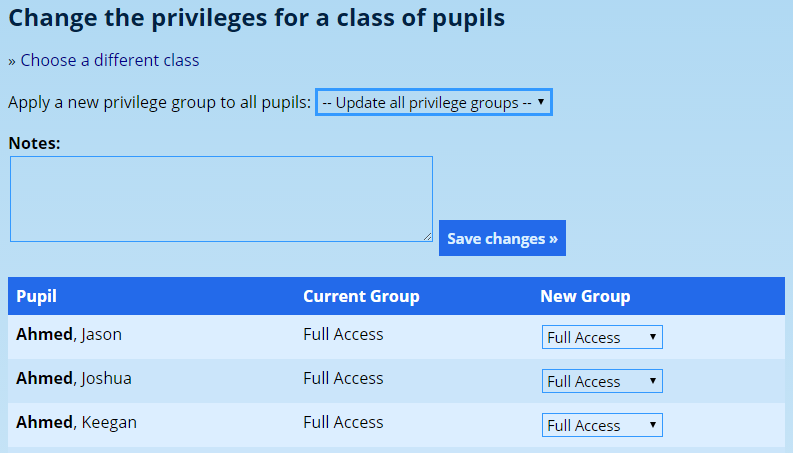Click the 'Notes:' label

pyautogui.click(x=35, y=143)
